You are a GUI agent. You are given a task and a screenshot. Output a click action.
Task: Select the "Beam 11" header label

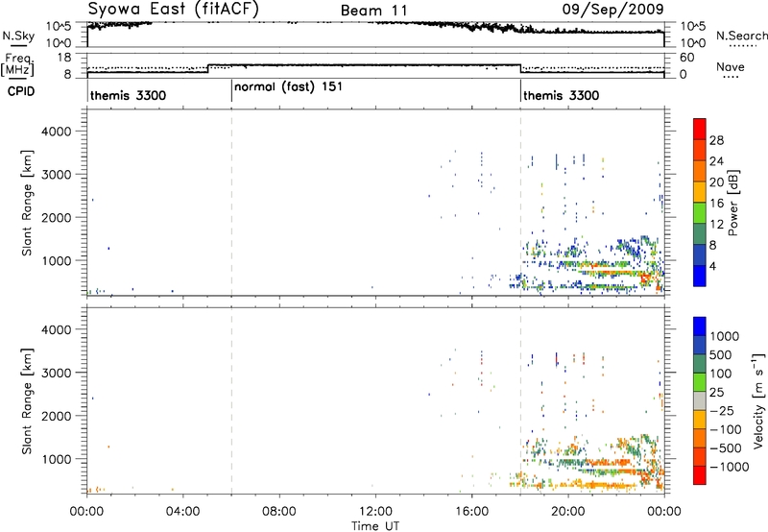(x=373, y=11)
